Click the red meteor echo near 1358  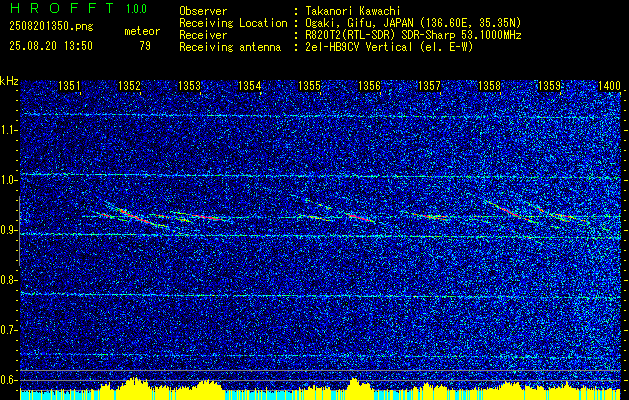coord(509,211)
